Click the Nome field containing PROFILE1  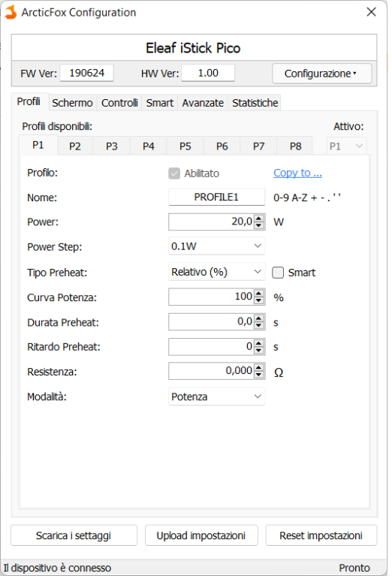[x=216, y=198]
